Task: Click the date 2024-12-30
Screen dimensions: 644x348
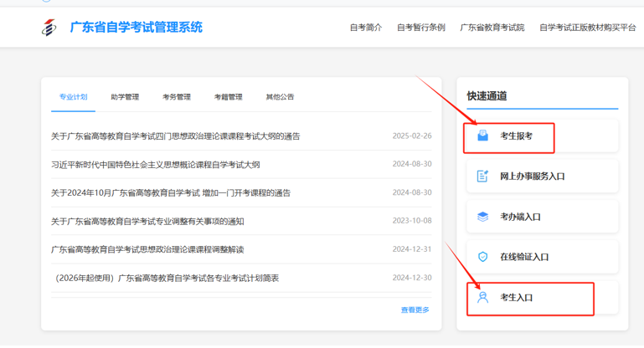Action: pos(412,278)
